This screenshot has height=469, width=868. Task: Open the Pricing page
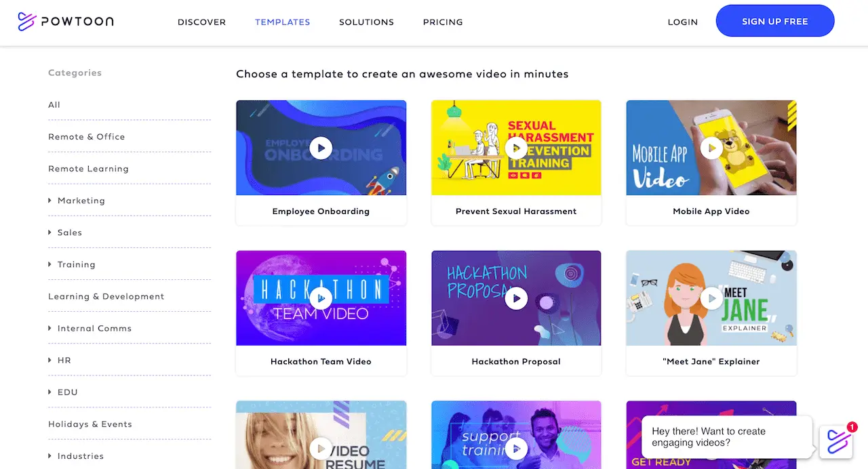(x=443, y=22)
